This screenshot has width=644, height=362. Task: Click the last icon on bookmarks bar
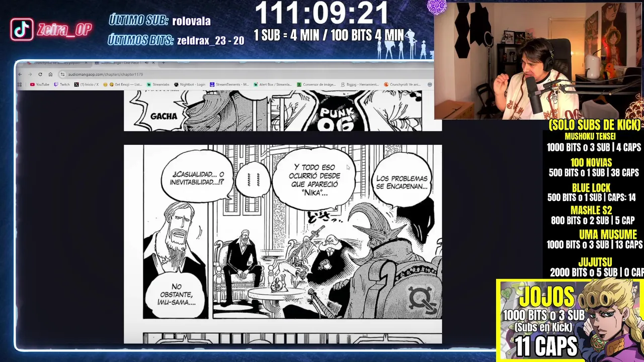tap(430, 84)
